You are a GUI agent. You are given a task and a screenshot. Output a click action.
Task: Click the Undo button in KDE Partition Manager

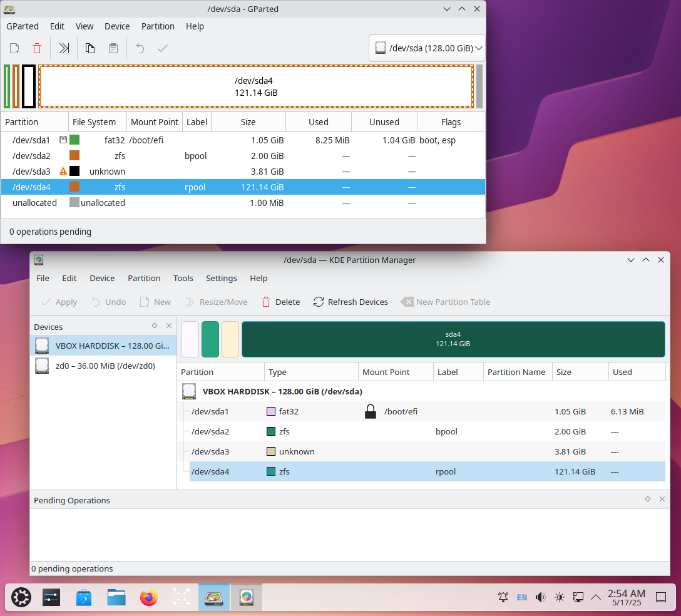(109, 302)
